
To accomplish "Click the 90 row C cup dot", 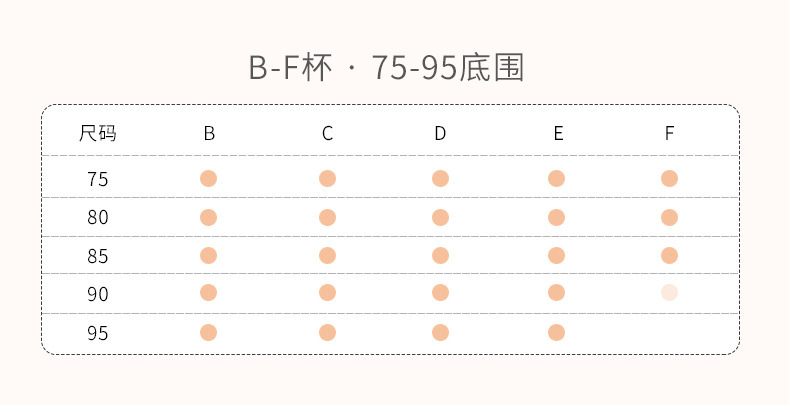I will pyautogui.click(x=327, y=293).
